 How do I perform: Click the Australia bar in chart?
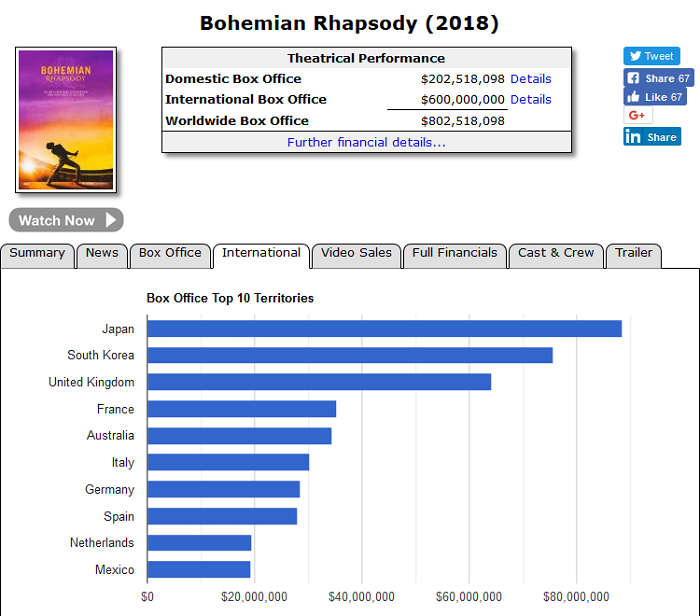pos(239,436)
